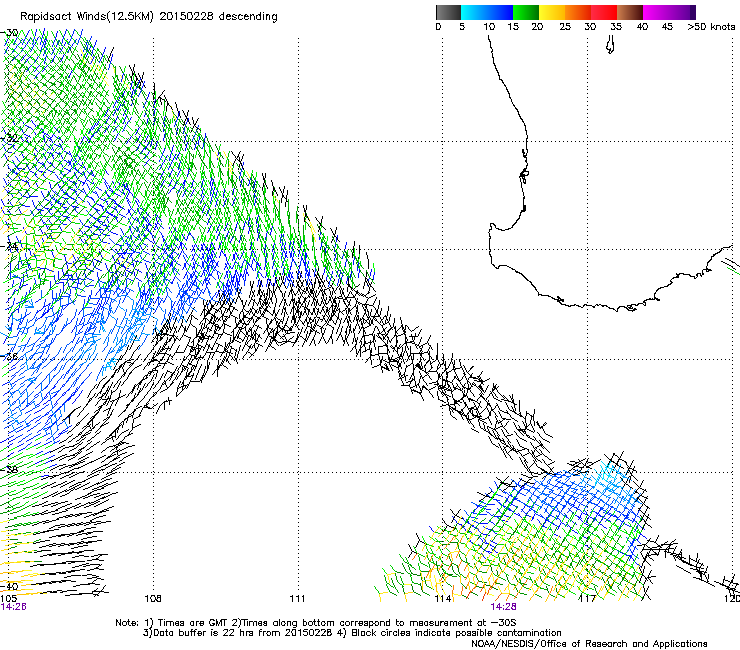Click the purple time label under longitude 105
The width and height of the screenshot is (740, 650).
pos(14,607)
